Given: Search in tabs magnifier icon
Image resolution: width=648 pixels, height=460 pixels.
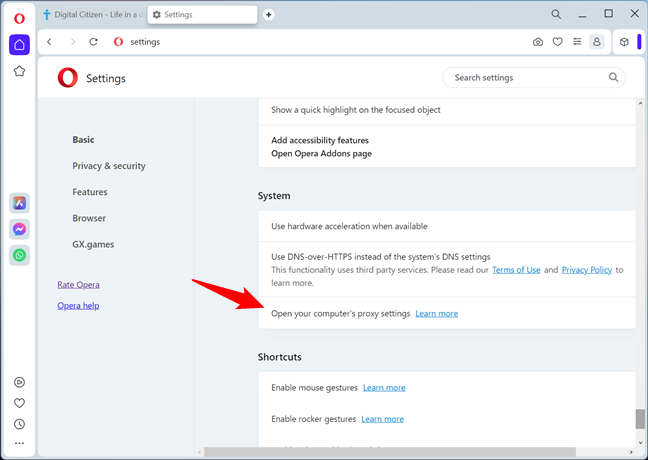Looking at the screenshot, I should [556, 14].
